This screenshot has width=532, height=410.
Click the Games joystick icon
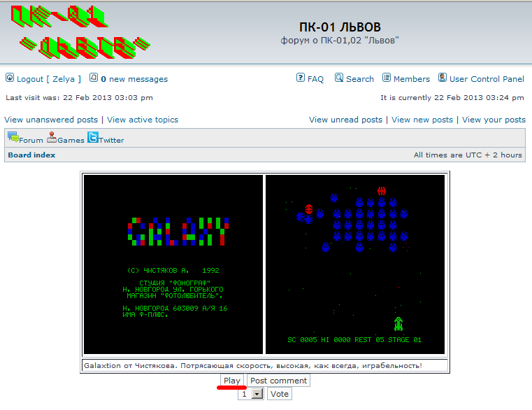point(52,137)
